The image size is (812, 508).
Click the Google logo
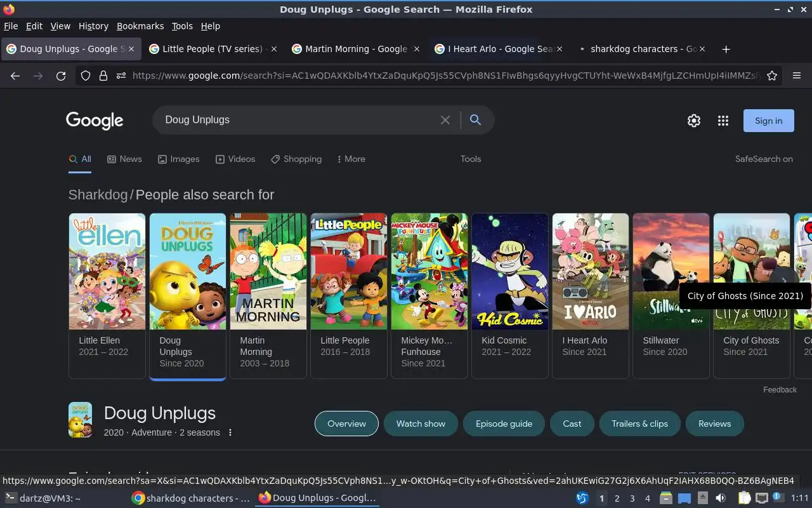[95, 121]
